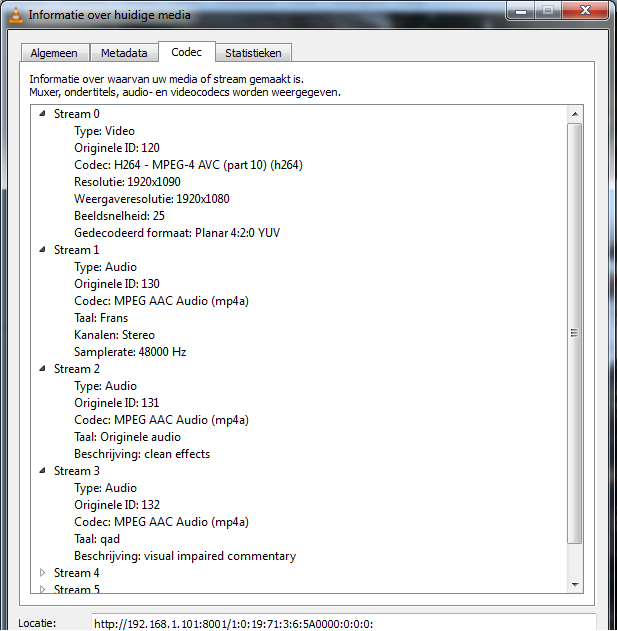Select 'Samplerate: 48000 Hz' row
Screen dimensions: 617x631
[x=130, y=352]
